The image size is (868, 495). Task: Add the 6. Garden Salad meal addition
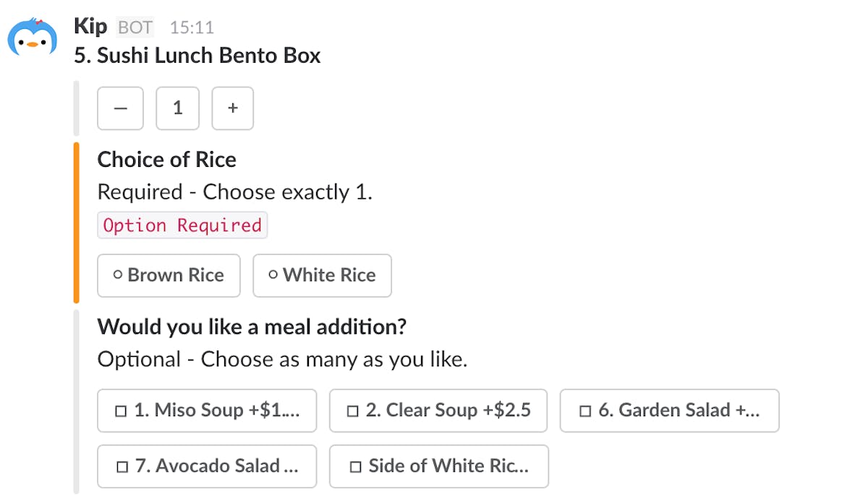tap(669, 410)
